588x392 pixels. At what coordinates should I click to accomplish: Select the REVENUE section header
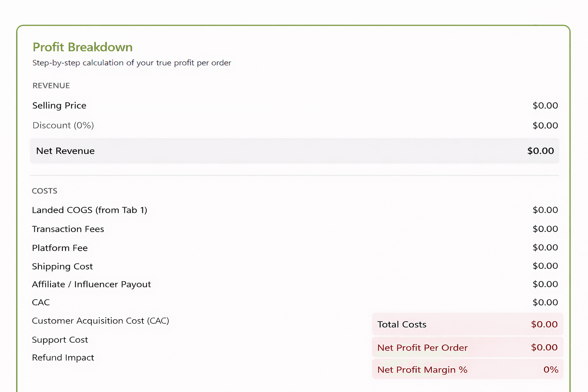tap(51, 85)
